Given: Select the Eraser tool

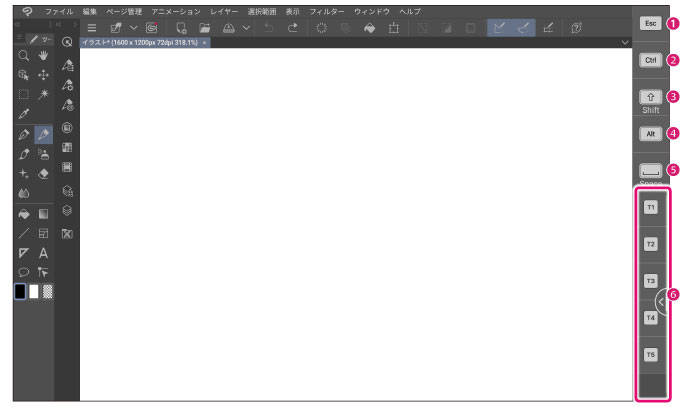Looking at the screenshot, I should point(43,174).
